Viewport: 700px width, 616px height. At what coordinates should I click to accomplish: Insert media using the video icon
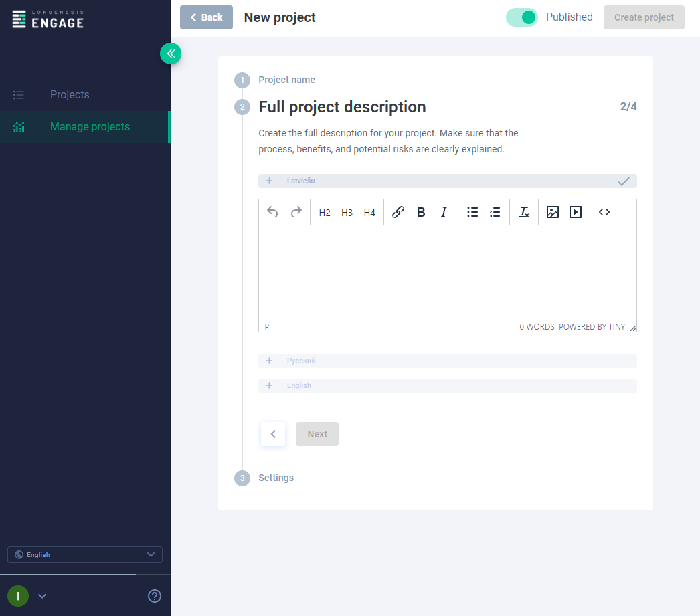(576, 212)
